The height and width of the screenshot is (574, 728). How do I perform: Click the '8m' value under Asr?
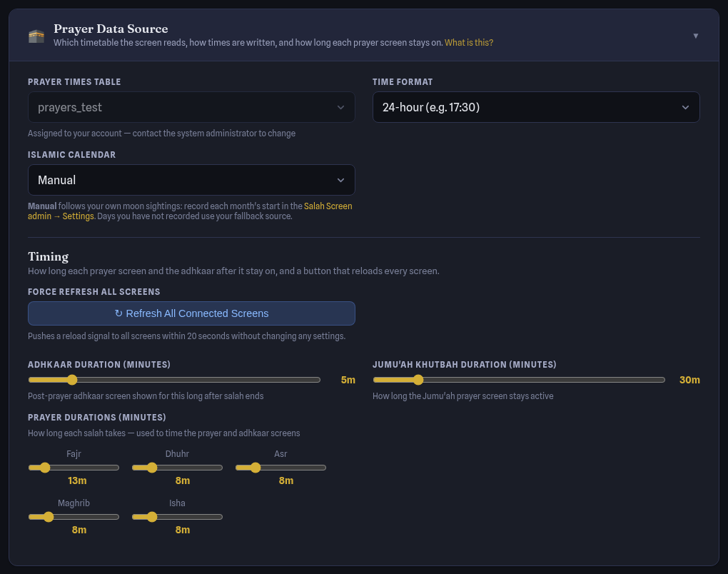[x=286, y=480]
